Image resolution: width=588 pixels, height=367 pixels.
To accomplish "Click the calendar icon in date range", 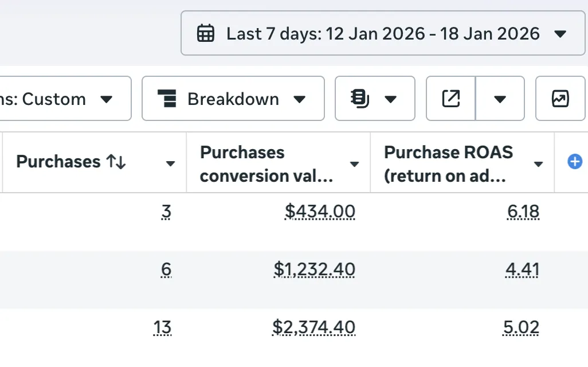I will (206, 33).
